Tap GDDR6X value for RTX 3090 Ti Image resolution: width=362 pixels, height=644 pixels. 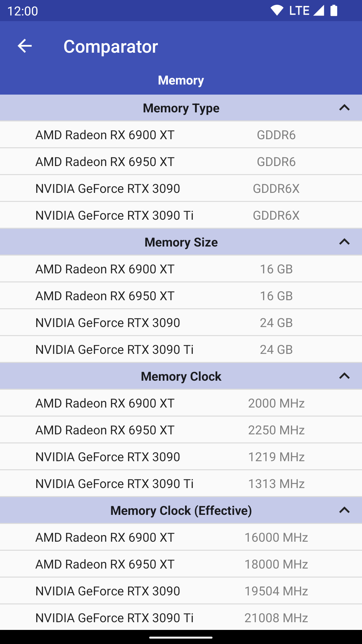coord(276,215)
